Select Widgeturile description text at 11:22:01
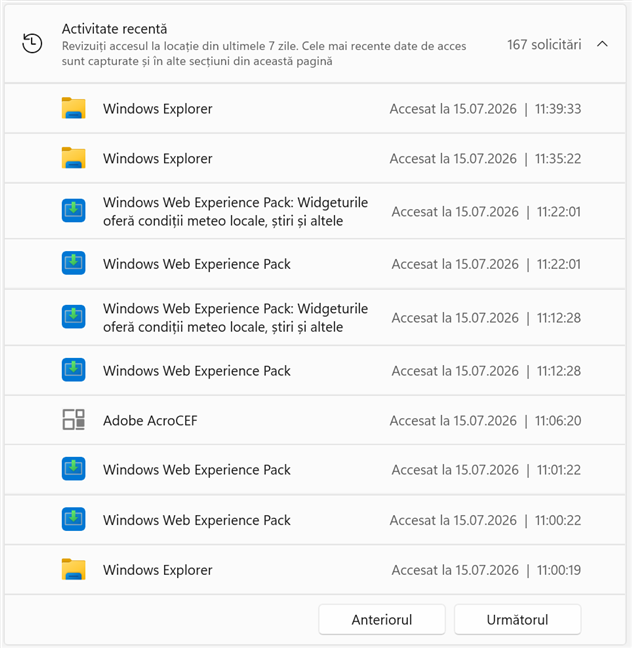632x648 pixels. click(235, 211)
